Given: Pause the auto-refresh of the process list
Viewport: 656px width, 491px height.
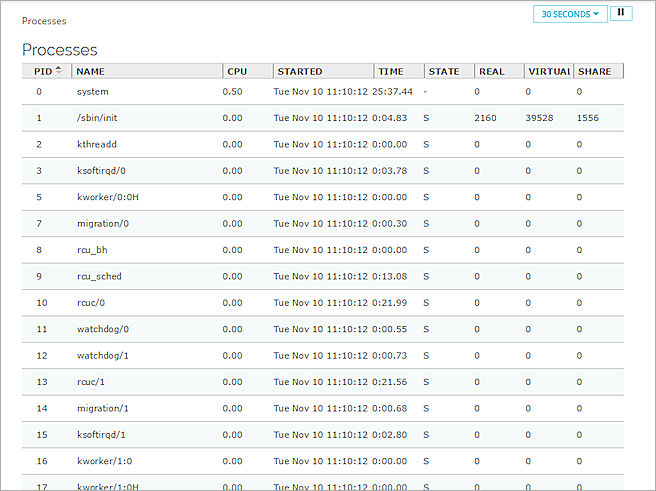Looking at the screenshot, I should tap(621, 14).
